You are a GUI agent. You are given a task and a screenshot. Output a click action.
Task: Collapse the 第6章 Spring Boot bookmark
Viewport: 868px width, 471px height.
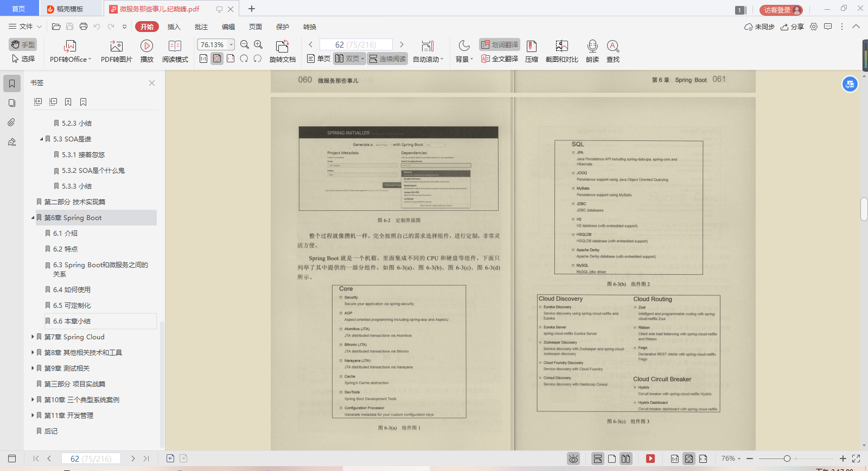click(x=33, y=218)
